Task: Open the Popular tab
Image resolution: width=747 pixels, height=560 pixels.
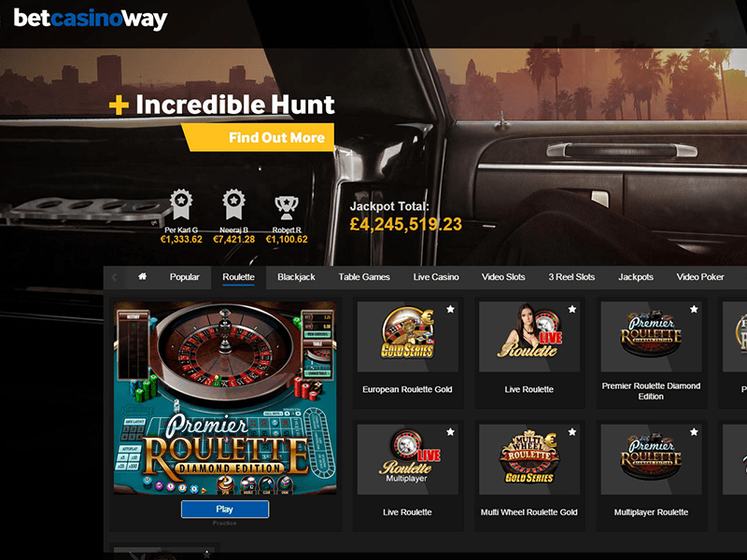Action: click(x=184, y=277)
